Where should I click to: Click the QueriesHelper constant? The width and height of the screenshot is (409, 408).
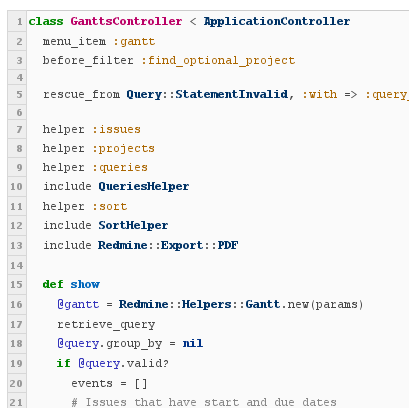coord(144,186)
